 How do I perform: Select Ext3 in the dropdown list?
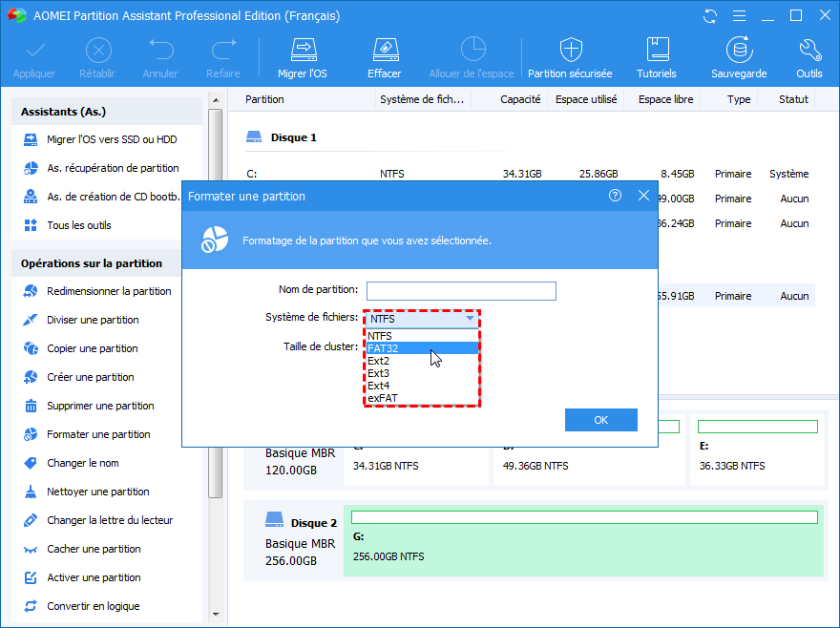coord(422,373)
